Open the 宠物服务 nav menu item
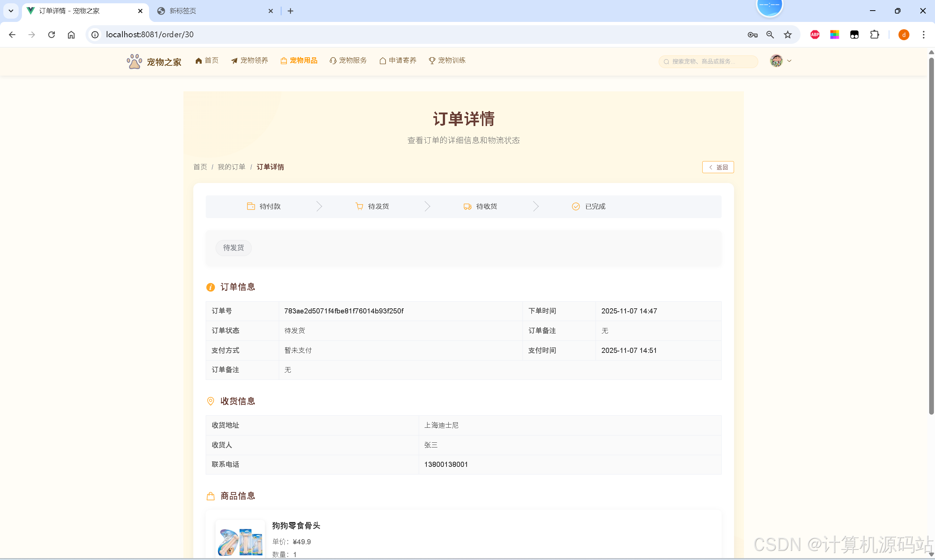 348,60
